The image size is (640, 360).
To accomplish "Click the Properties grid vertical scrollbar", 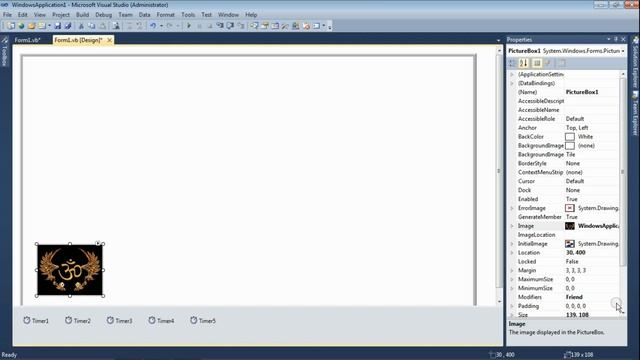I will pos(623,171).
